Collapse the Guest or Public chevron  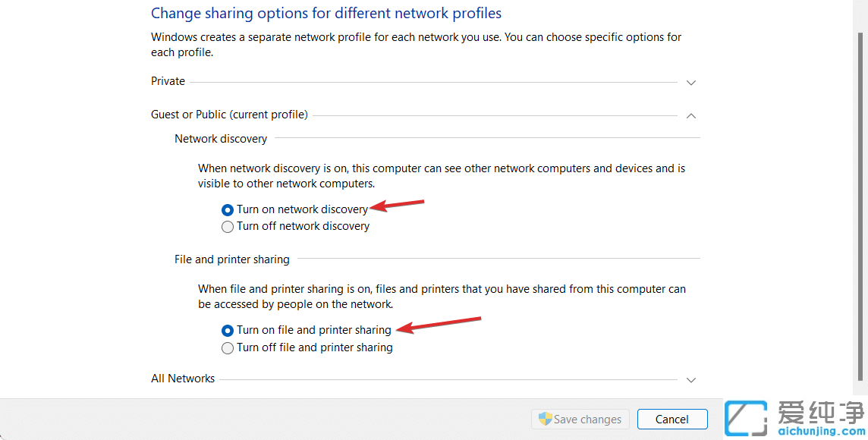click(x=690, y=115)
